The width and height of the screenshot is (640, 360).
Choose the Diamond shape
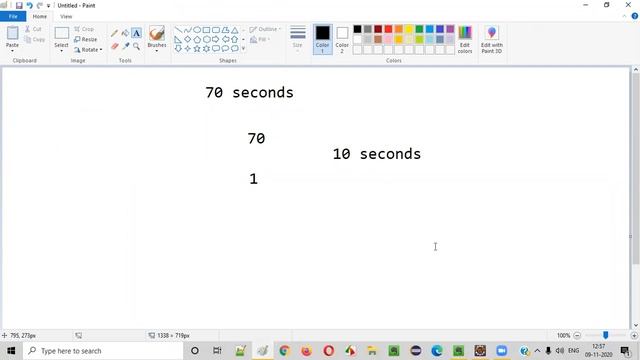point(188,40)
